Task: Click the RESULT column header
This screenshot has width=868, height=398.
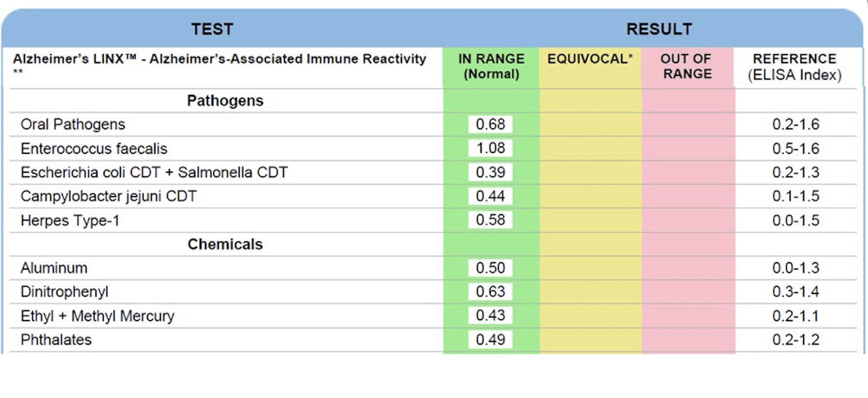Action: point(659,29)
